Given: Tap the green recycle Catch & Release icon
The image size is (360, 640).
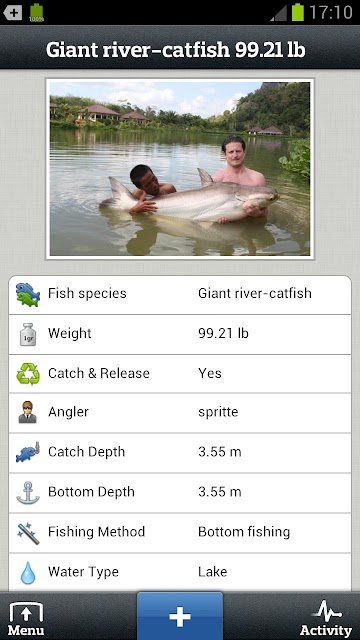Looking at the screenshot, I should point(28,374).
